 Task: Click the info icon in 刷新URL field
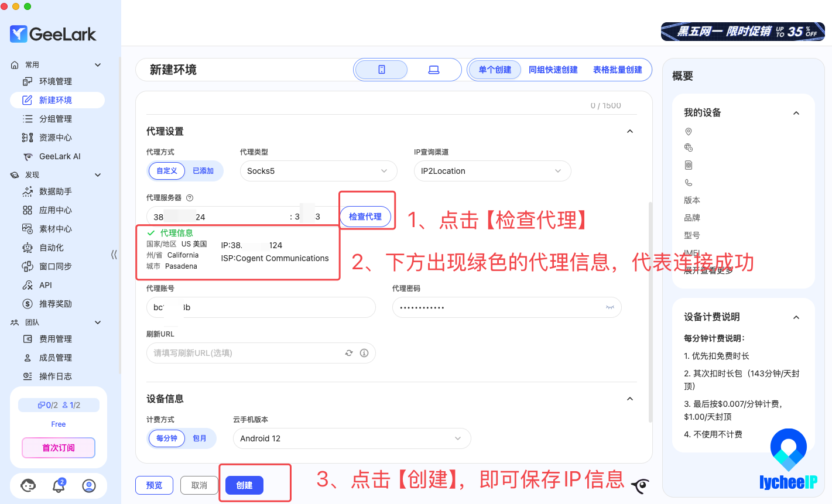(x=364, y=353)
